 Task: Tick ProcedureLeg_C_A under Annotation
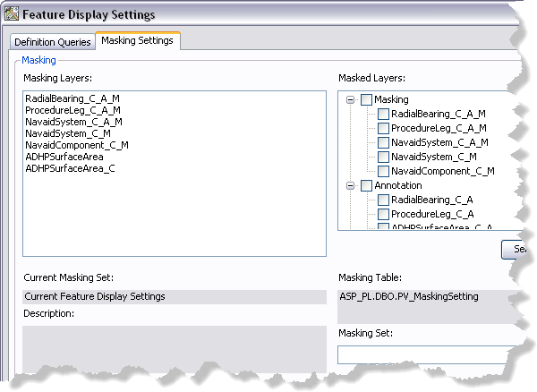(x=383, y=214)
